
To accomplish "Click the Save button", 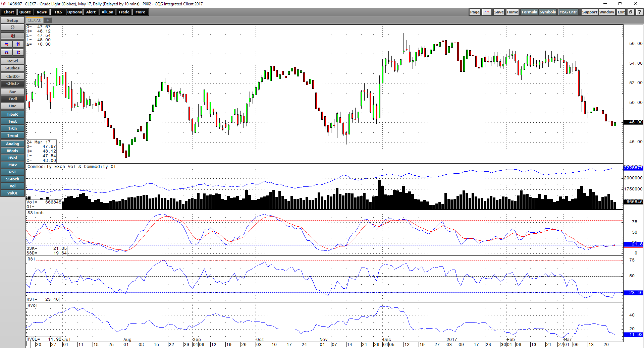I will 499,12.
